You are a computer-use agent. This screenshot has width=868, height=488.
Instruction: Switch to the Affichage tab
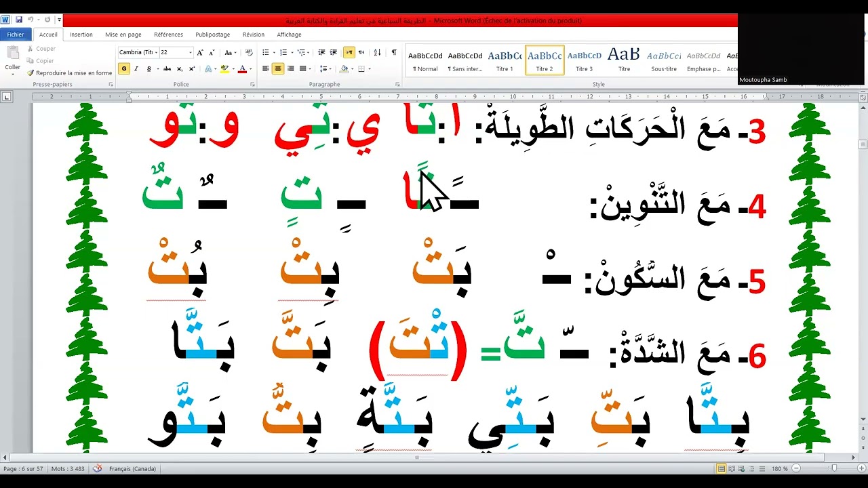[x=290, y=35]
